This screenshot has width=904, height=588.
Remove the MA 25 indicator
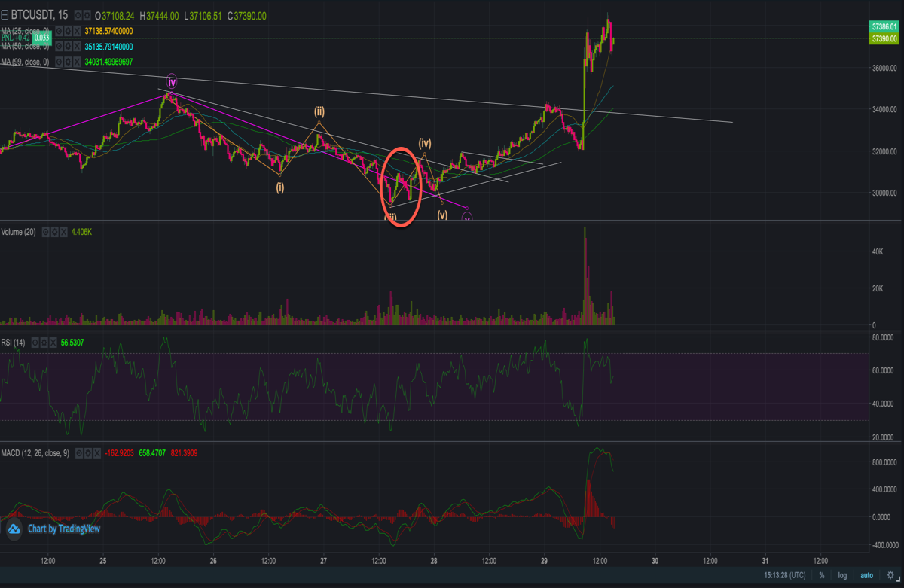(x=77, y=31)
